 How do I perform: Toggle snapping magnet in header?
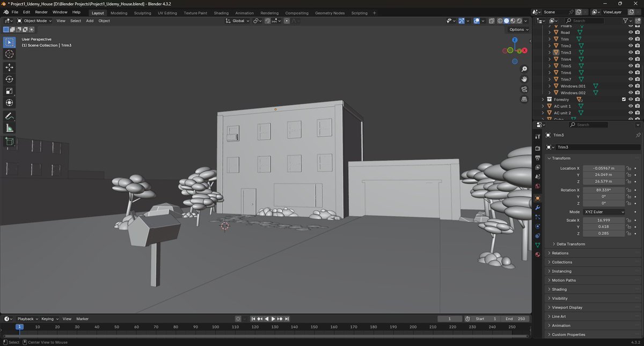point(268,21)
